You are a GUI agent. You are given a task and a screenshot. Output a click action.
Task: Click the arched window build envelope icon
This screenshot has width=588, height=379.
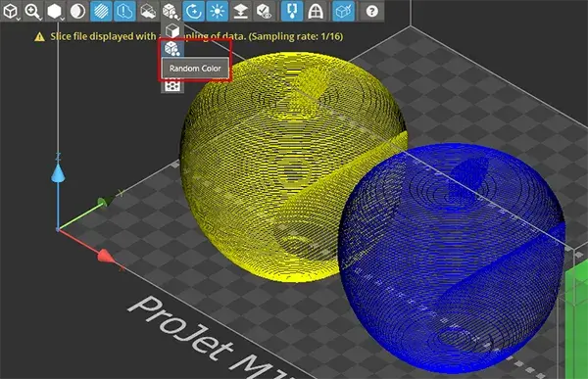coord(316,11)
